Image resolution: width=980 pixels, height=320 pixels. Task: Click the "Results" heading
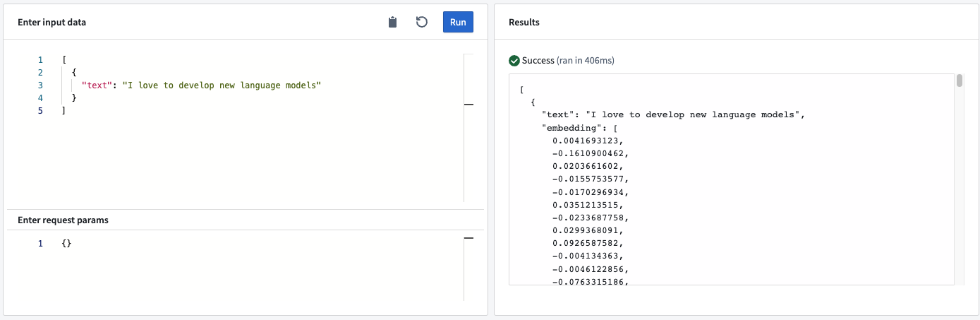(524, 23)
